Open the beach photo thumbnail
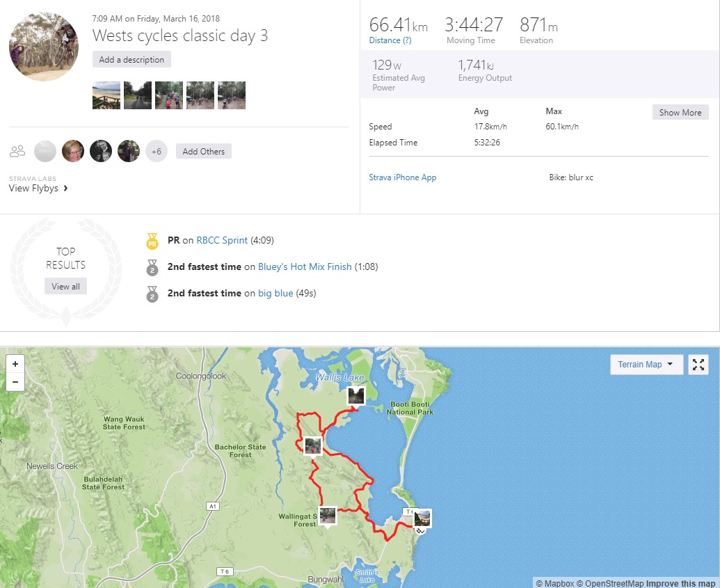Screen dimensions: 720x588 (x=106, y=95)
